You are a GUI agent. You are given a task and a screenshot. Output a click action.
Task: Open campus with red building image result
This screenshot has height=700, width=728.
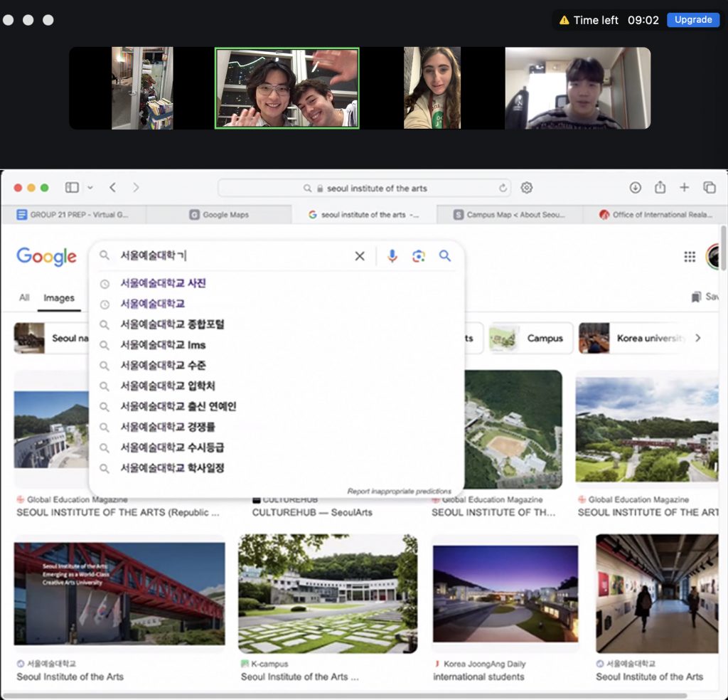click(647, 429)
